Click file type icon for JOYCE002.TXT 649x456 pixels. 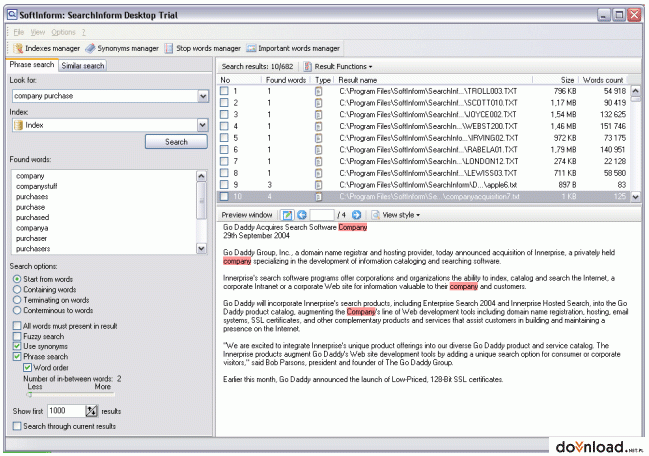[318, 114]
